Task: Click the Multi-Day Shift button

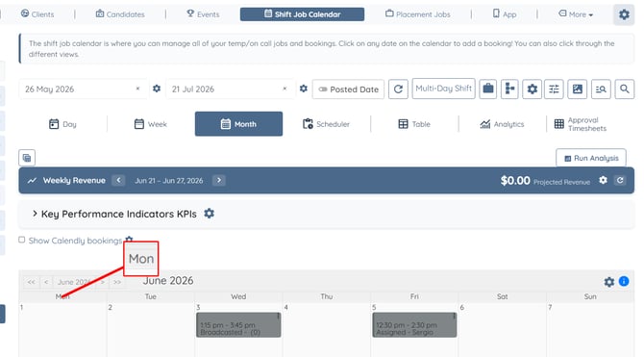Action: coord(443,89)
